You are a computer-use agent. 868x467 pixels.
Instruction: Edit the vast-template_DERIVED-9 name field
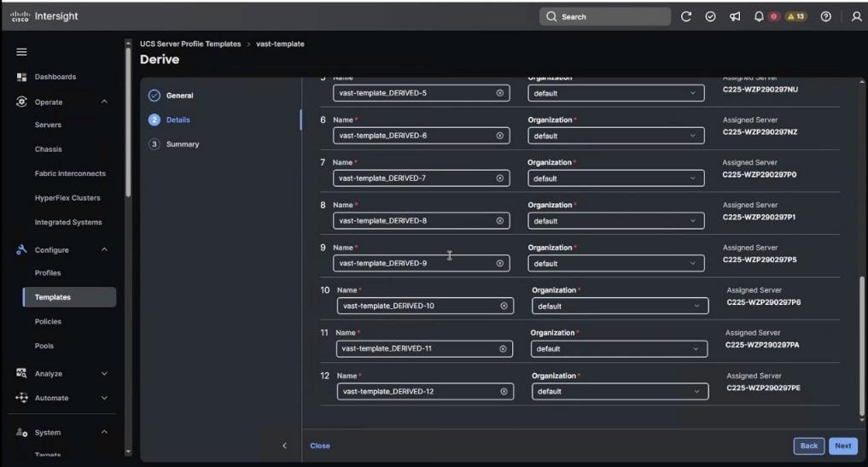422,263
